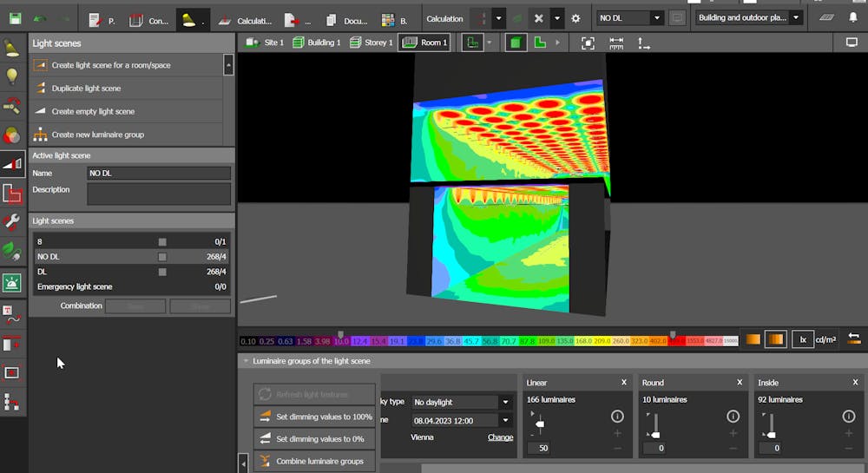Show info for Linear luminaire group
Image resolution: width=868 pixels, height=473 pixels.
(617, 417)
